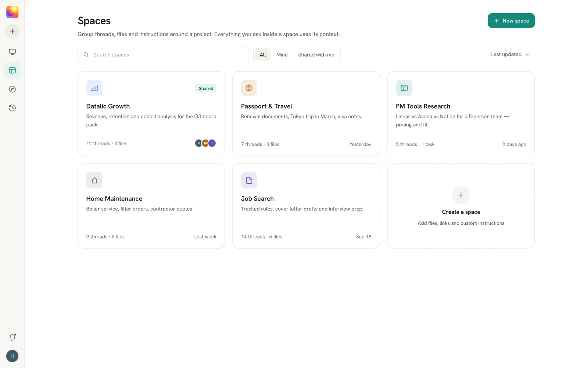Start a new thread with the plus icon
The image size is (588, 368).
(x=12, y=31)
